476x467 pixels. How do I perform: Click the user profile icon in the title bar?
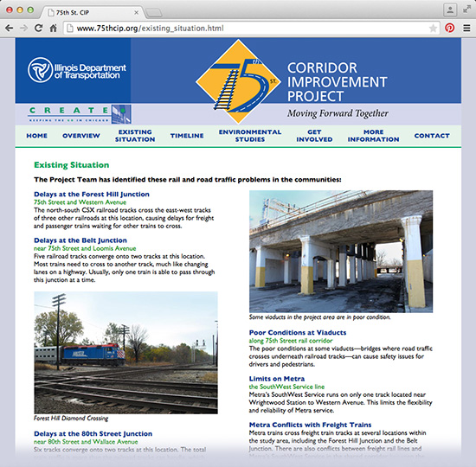click(x=450, y=10)
